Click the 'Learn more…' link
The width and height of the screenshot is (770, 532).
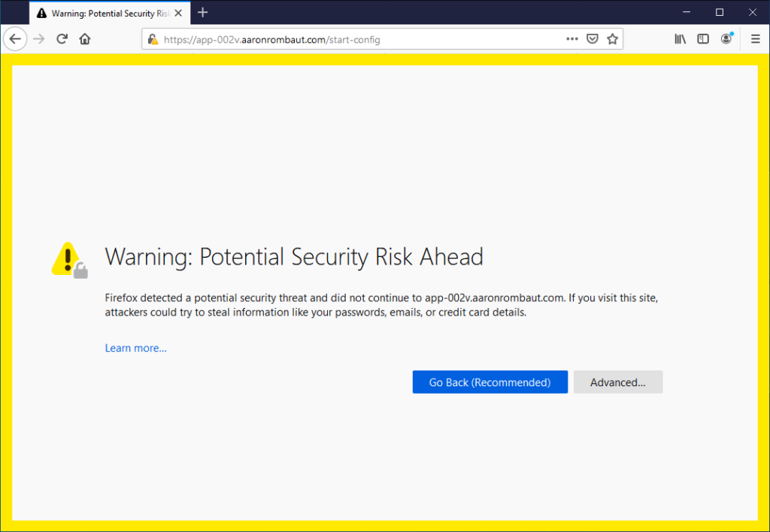click(x=136, y=348)
